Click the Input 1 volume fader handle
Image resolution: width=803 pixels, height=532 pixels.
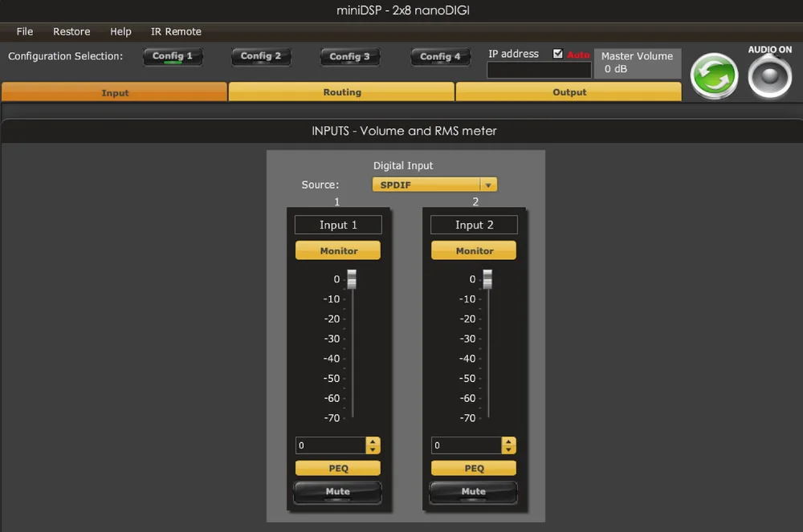pos(352,279)
